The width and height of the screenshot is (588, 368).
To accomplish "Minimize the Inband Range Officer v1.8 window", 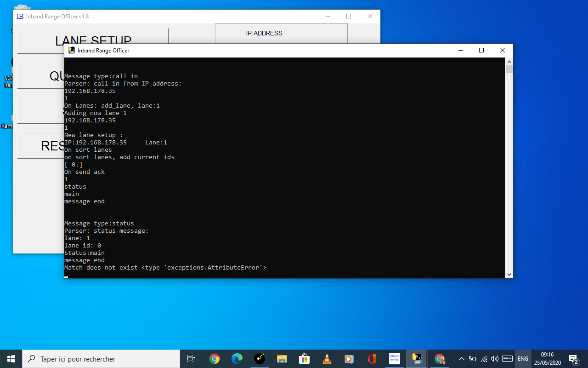I will click(x=328, y=16).
